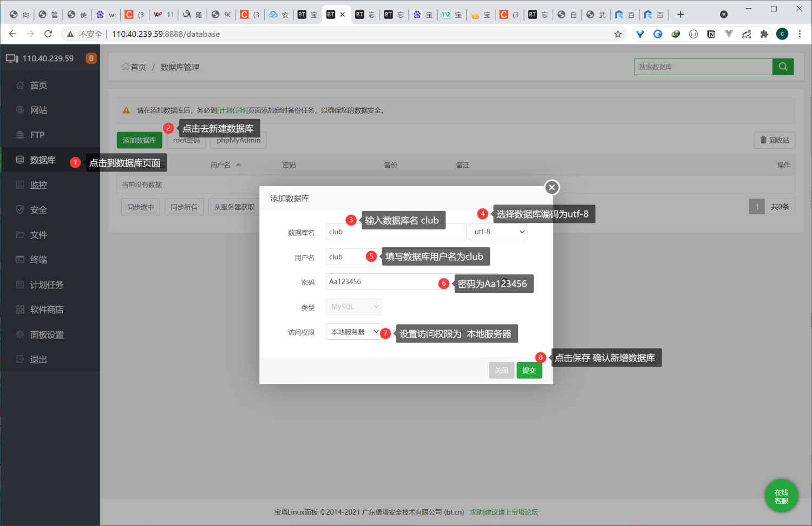Focus the 搜索数据库 search field
Image resolution: width=812 pixels, height=526 pixels.
pos(703,67)
